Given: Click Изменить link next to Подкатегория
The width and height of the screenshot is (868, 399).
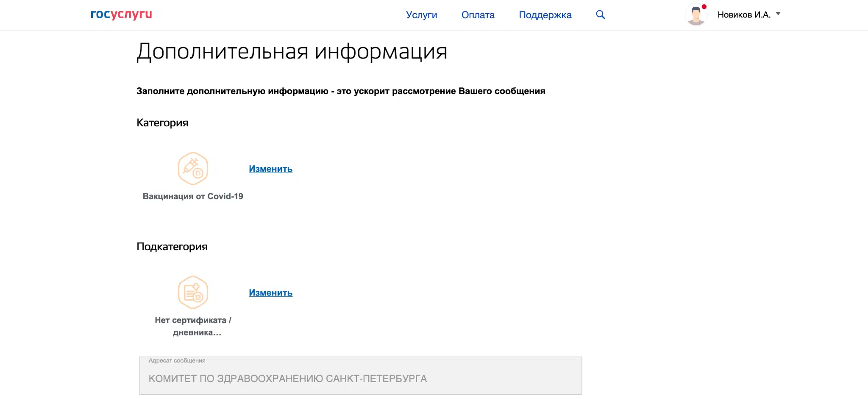Looking at the screenshot, I should (270, 293).
